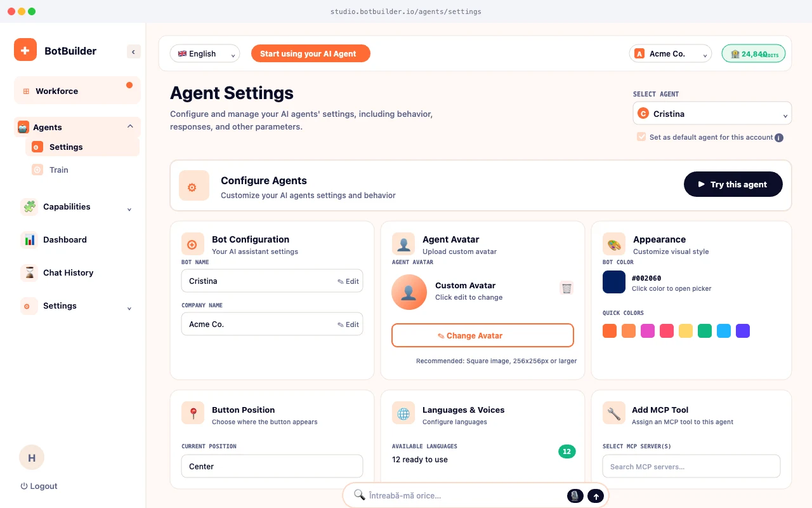812x508 pixels.
Task: Click the Settings gear icon under Agents
Action: tap(37, 147)
